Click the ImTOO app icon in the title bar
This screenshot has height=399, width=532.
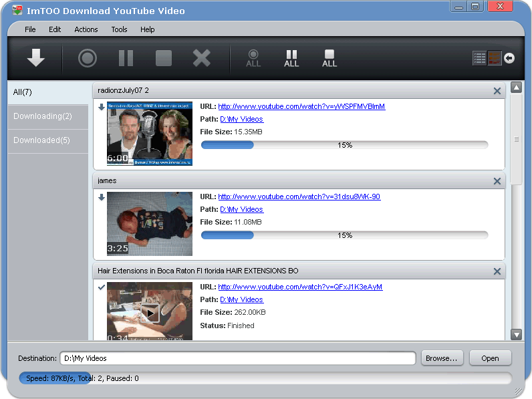coord(17,10)
